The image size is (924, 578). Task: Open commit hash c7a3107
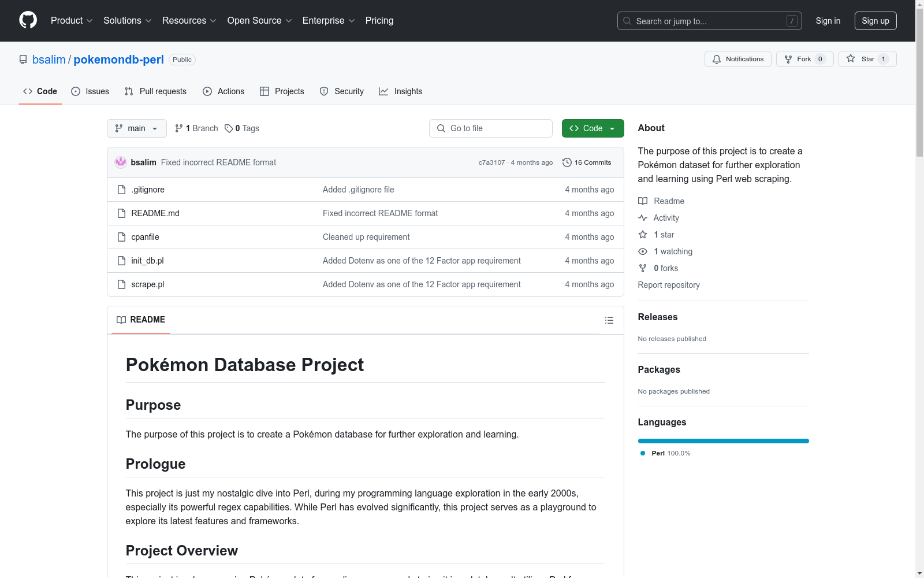[491, 162]
